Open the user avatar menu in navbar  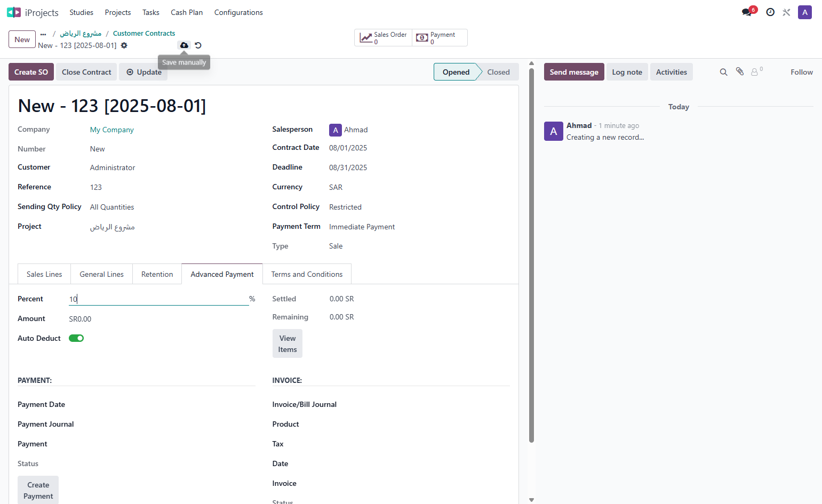pos(804,12)
